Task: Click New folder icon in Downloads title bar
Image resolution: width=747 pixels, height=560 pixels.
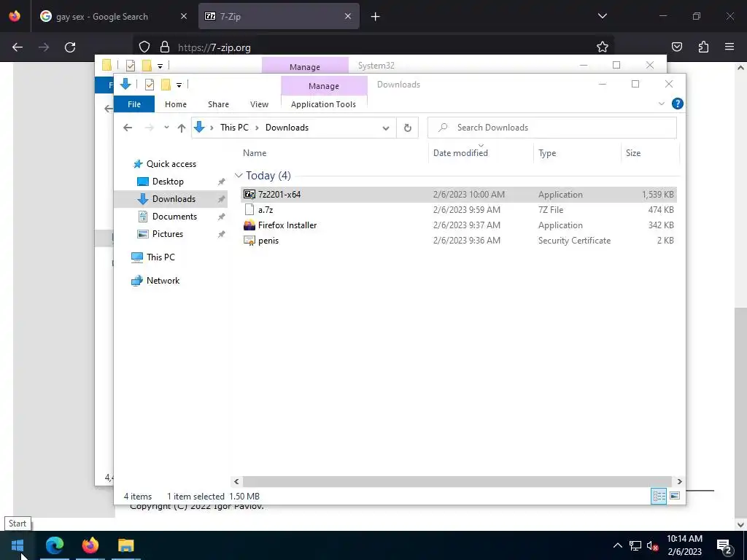Action: tap(166, 85)
